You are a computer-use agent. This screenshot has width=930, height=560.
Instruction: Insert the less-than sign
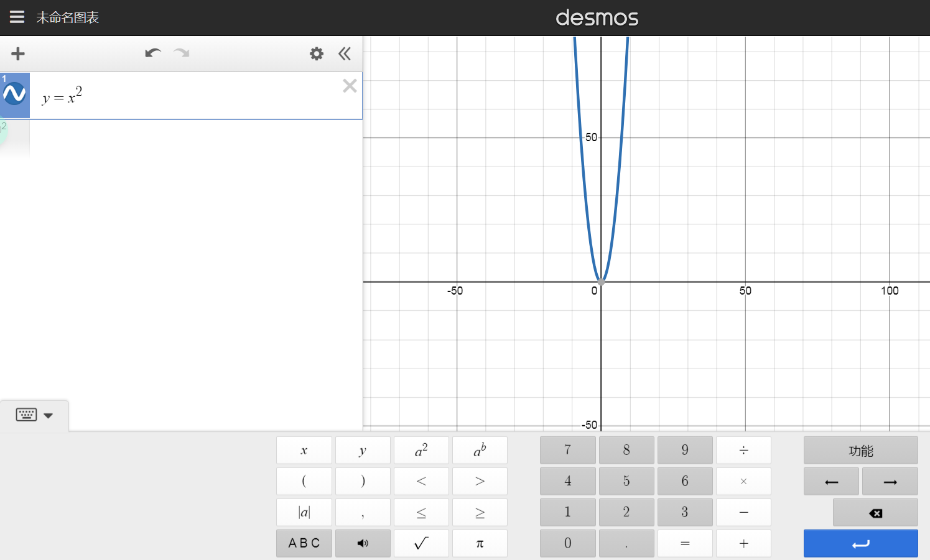[421, 482]
